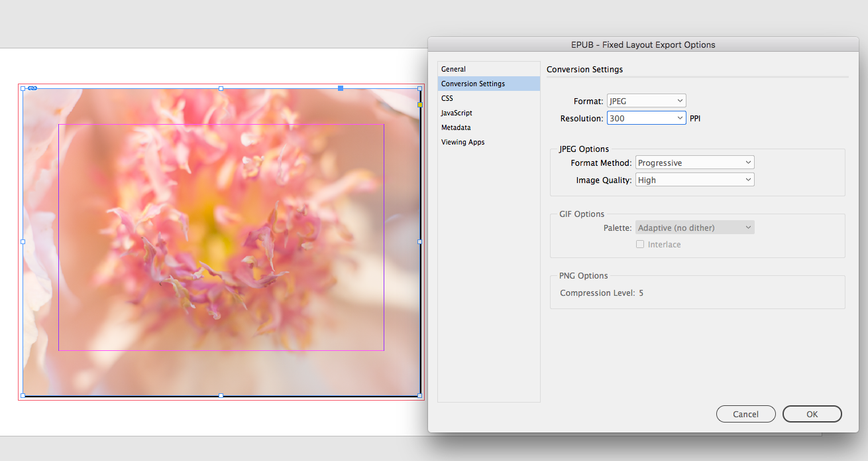The width and height of the screenshot is (868, 461).
Task: Select Conversion Settings category
Action: 489,84
